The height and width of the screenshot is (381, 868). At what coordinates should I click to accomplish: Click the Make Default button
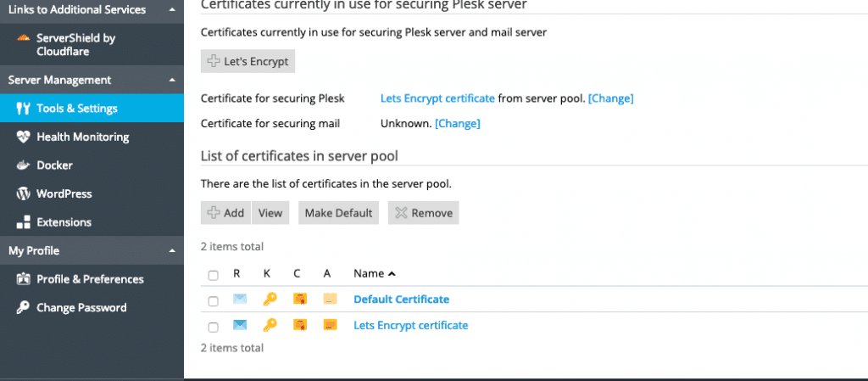pyautogui.click(x=338, y=213)
